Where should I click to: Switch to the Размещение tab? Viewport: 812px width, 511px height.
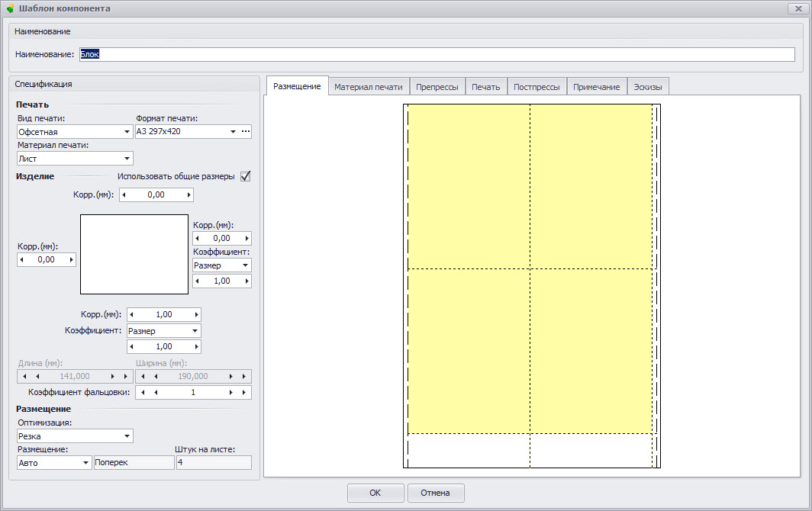coord(298,86)
